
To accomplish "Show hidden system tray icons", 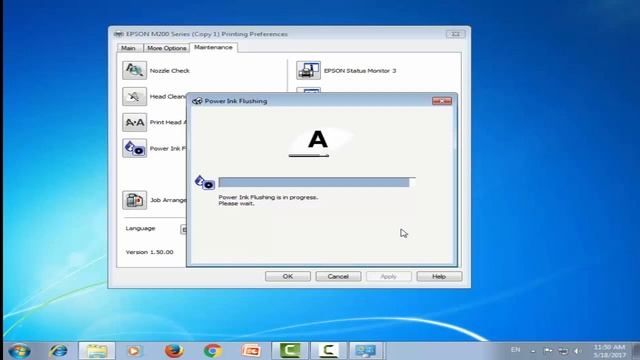I will 533,351.
